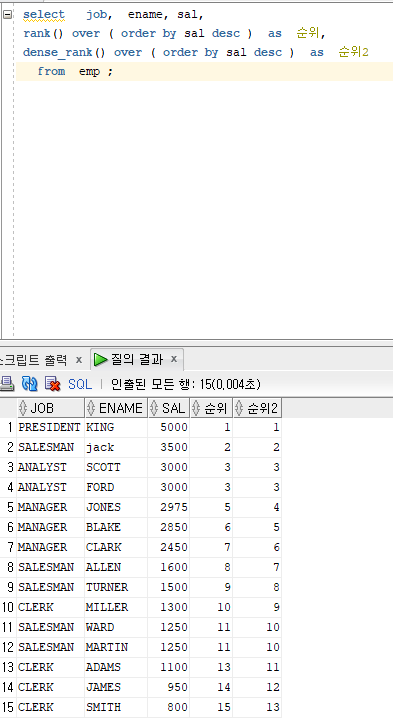
Task: Click the print icon in results toolbar
Action: click(6, 383)
